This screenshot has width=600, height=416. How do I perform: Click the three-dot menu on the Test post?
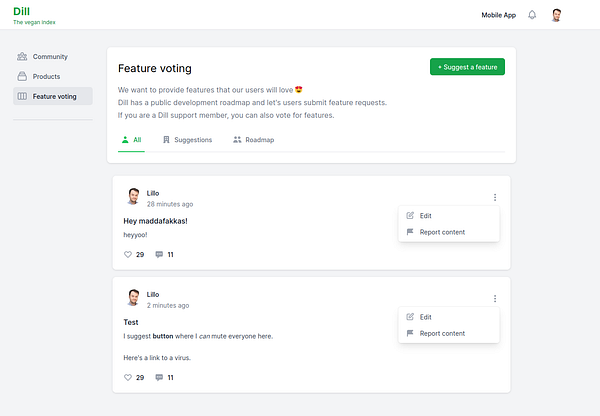(x=495, y=299)
